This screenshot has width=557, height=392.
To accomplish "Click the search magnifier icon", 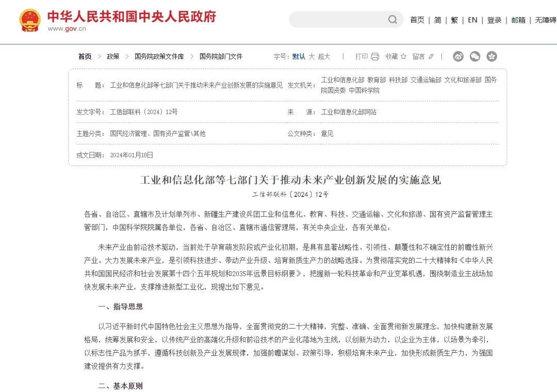I will click(x=392, y=20).
